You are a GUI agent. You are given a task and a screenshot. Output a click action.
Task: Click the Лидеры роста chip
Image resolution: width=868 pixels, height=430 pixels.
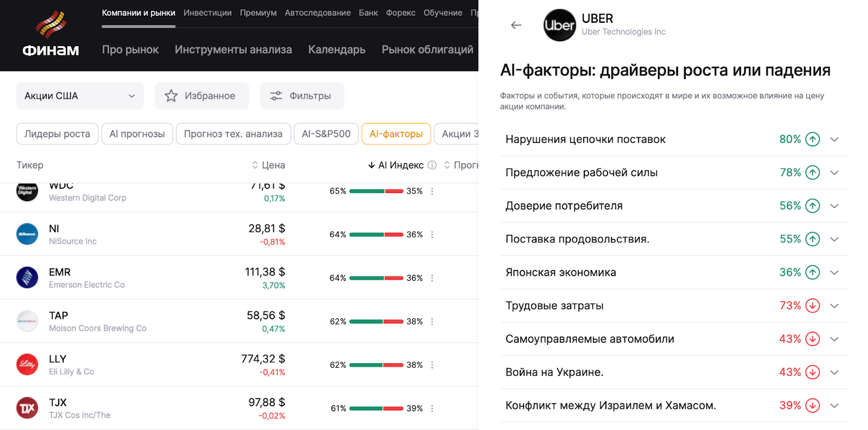[x=57, y=134]
